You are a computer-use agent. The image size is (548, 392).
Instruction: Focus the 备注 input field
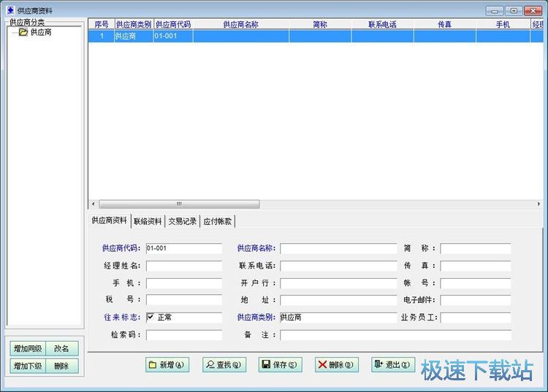[395, 335]
